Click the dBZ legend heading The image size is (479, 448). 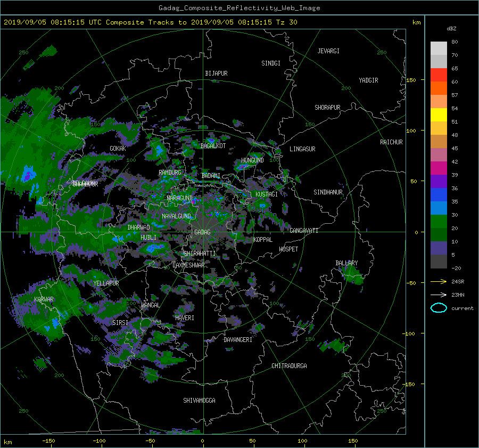(451, 28)
